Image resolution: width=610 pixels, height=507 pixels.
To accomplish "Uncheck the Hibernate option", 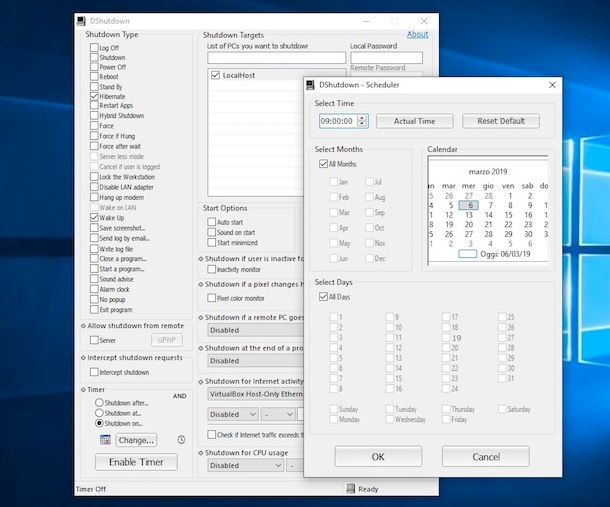I will (x=94, y=96).
